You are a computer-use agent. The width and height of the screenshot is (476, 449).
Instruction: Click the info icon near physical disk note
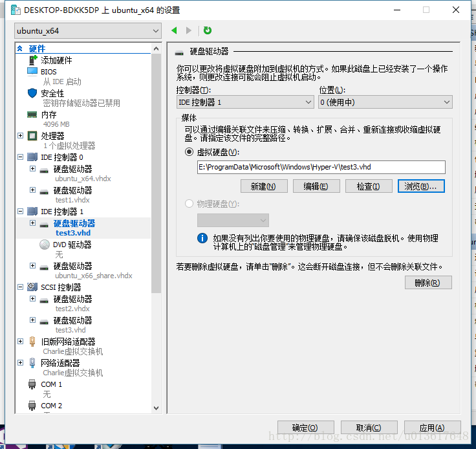(x=202, y=238)
